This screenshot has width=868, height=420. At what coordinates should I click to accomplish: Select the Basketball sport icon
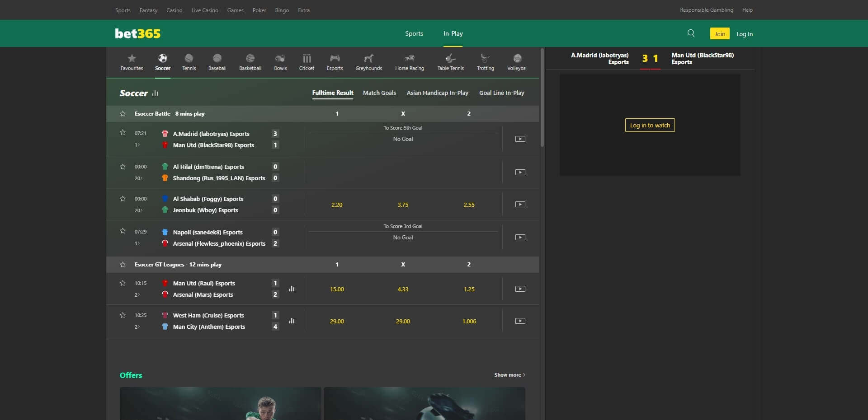pos(250,62)
